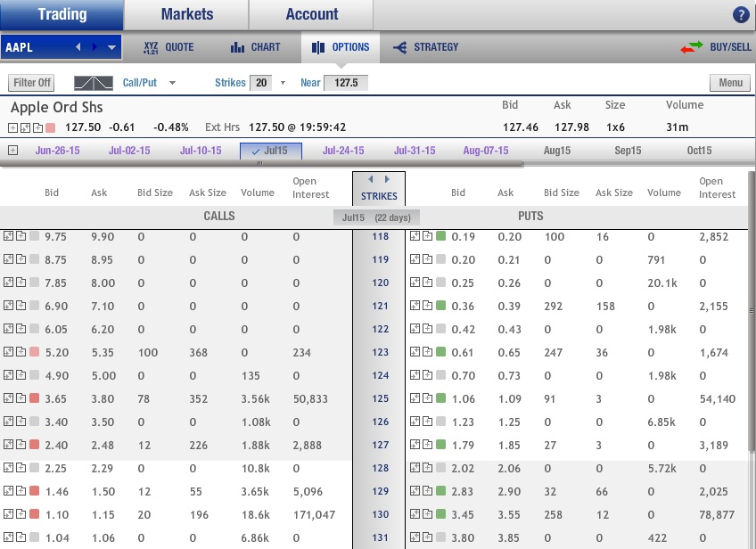
Task: Click first trade icon on 130 call row
Action: [x=9, y=514]
